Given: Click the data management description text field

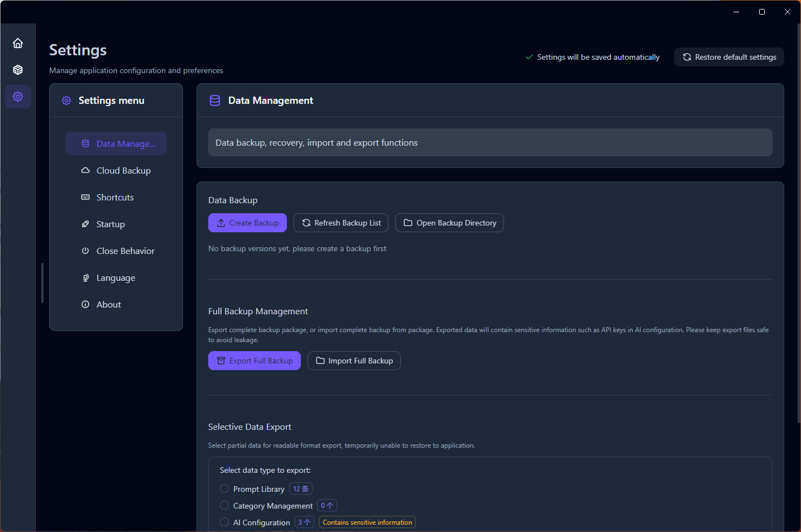Looking at the screenshot, I should (490, 142).
